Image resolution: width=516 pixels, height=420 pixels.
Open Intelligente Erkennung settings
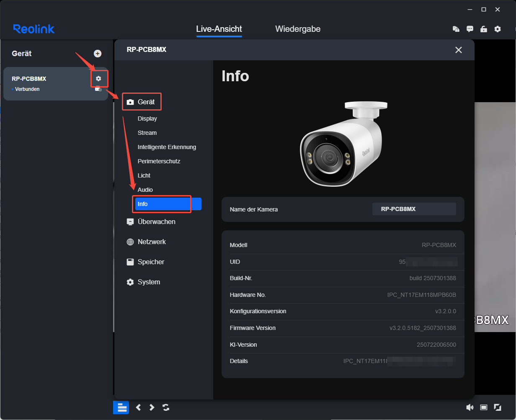tap(167, 147)
